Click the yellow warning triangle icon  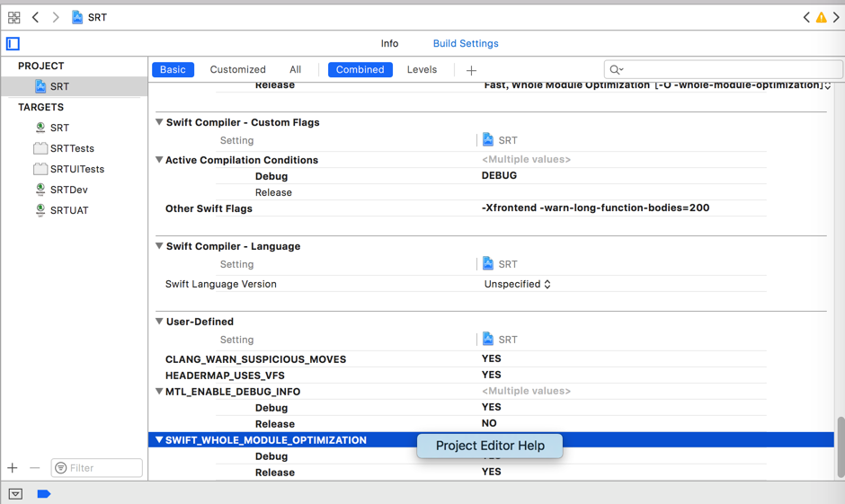click(x=822, y=18)
